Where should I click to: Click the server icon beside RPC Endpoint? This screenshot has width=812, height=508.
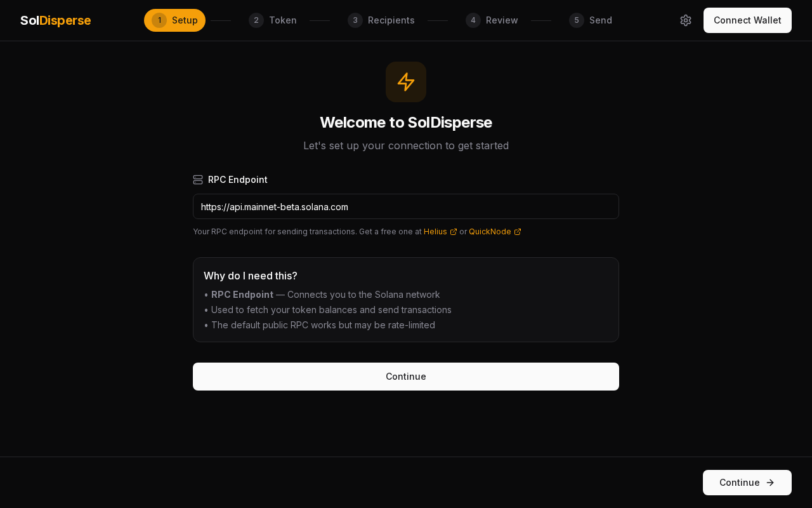(198, 180)
